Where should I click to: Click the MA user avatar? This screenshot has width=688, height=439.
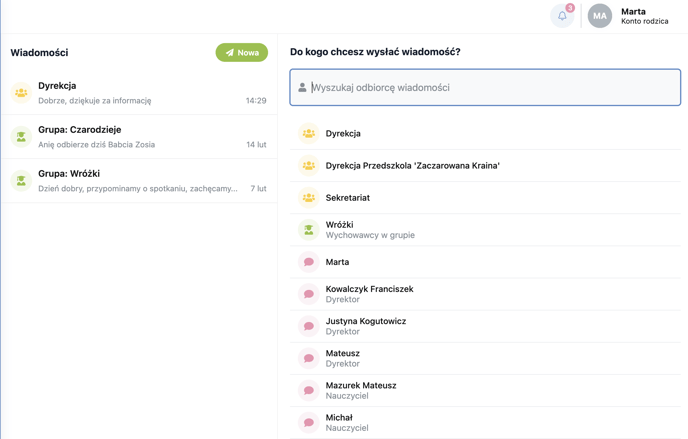point(599,16)
